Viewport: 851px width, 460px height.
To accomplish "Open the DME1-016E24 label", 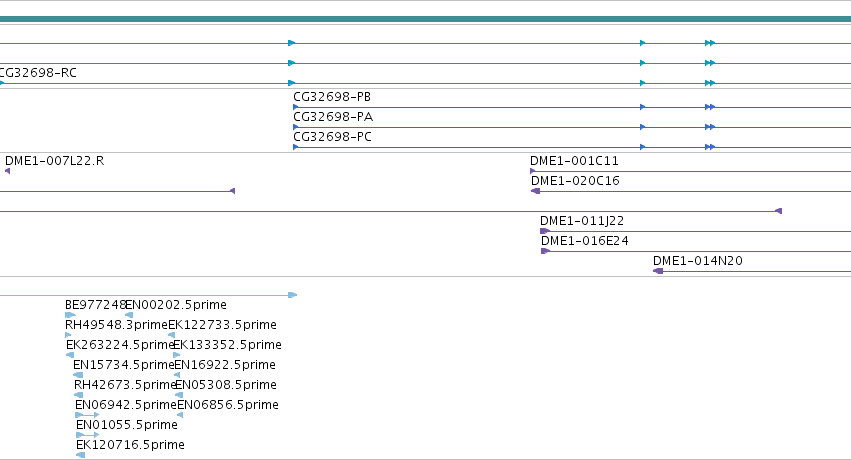I will 585,241.
